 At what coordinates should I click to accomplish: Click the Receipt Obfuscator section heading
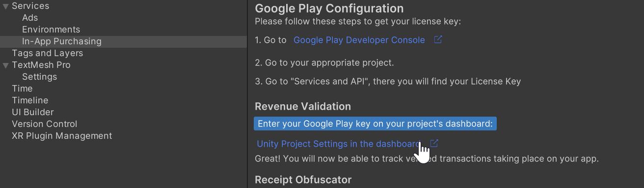(303, 180)
